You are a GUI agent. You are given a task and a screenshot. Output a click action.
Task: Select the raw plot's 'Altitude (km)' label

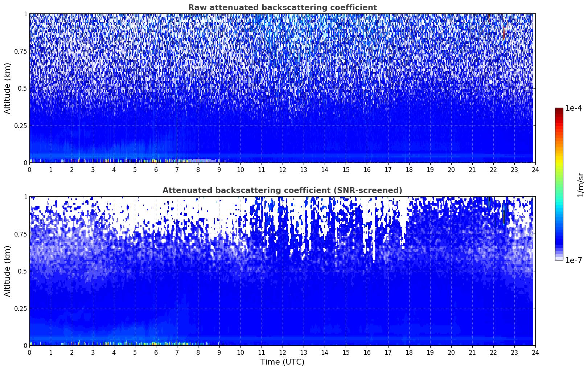pos(8,88)
